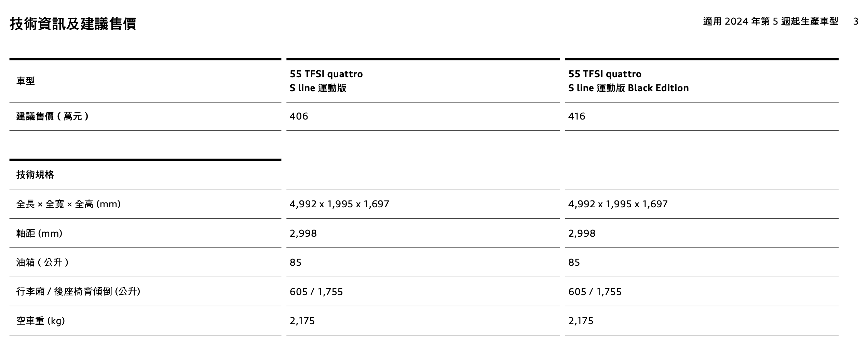Click the 行李廂 / 後座椅背傾倒 (公升) label
This screenshot has width=868, height=362.
78,292
